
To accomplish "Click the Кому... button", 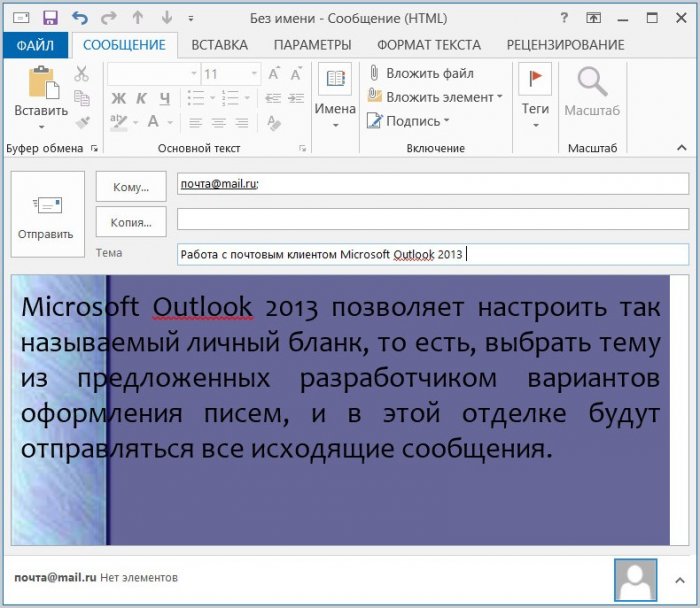I will pyautogui.click(x=131, y=187).
